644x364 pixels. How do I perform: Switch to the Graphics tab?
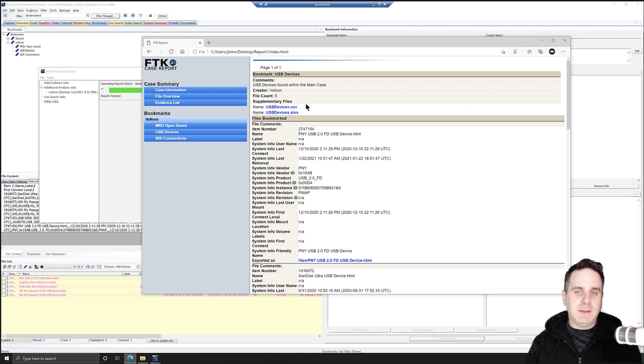coord(44,23)
